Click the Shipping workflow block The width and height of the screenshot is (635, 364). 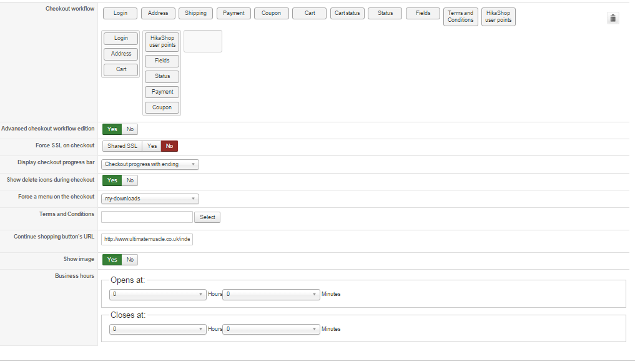pos(195,13)
